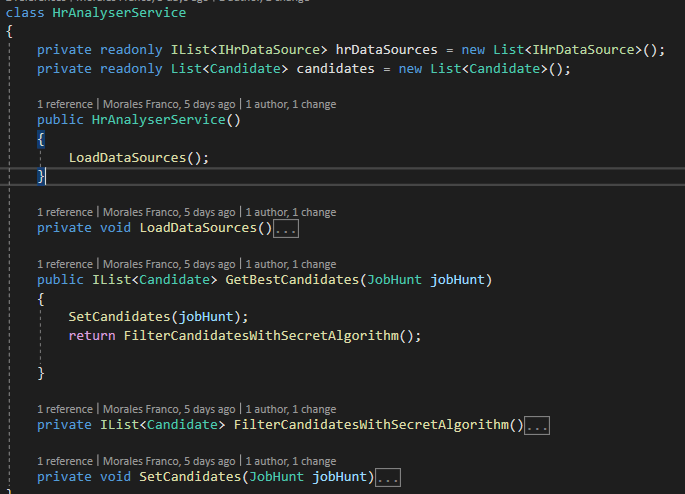Open 'Morales Franco, 5 days ago' above LoadDataSources declaration

(169, 212)
